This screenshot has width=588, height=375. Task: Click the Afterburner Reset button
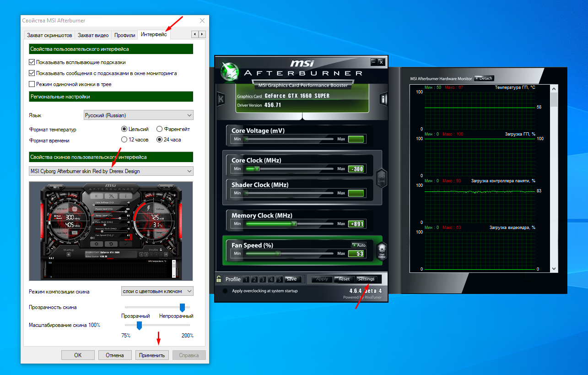tap(343, 279)
